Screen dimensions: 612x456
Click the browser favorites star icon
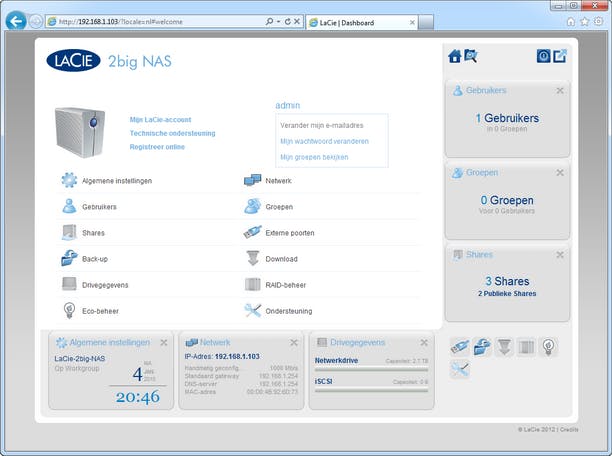click(584, 21)
